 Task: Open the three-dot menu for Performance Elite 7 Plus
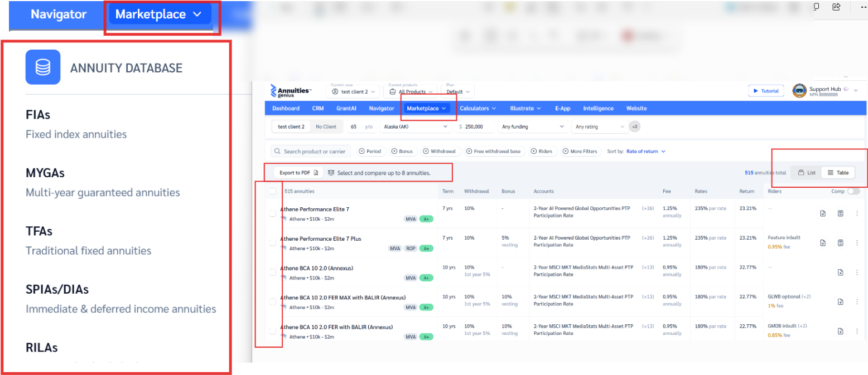click(857, 242)
